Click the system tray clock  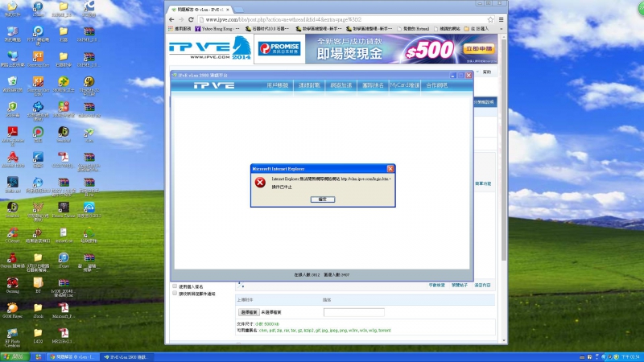[x=630, y=357]
